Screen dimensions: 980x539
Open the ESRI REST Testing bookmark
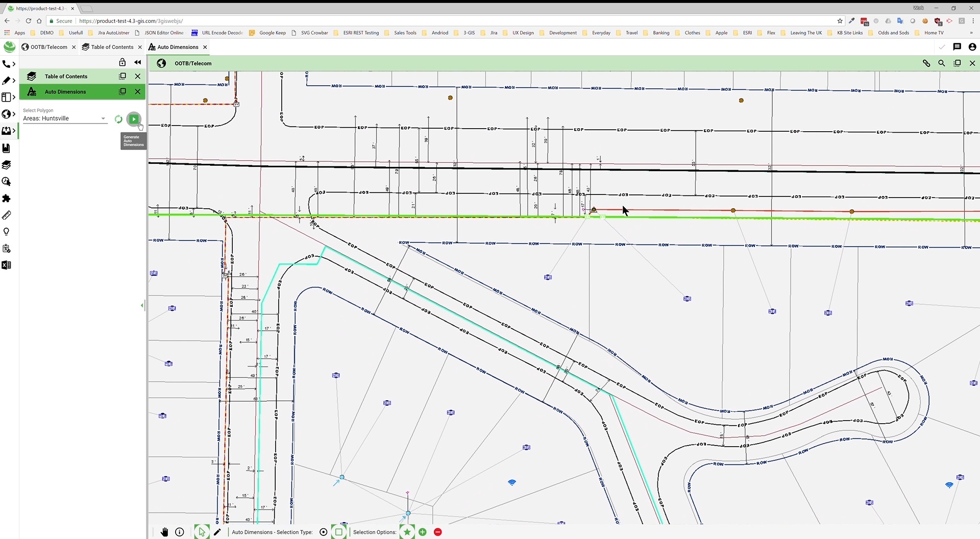[361, 32]
